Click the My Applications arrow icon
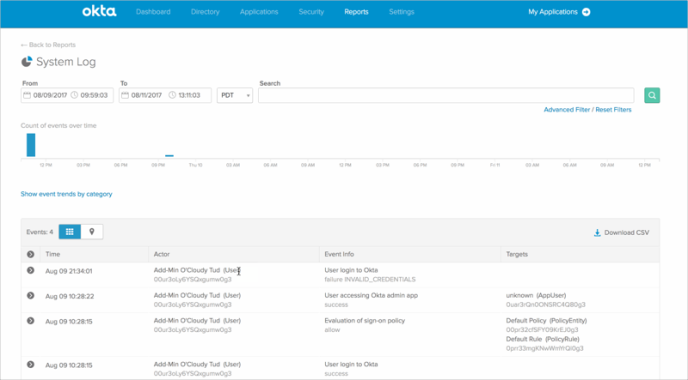Viewport: 688px width, 380px height. (586, 12)
